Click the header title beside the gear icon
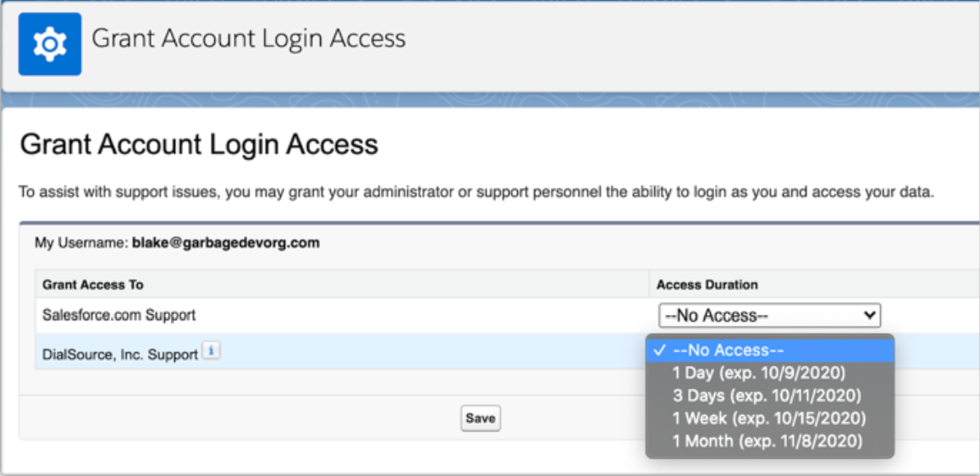This screenshot has height=476, width=980. [x=249, y=39]
